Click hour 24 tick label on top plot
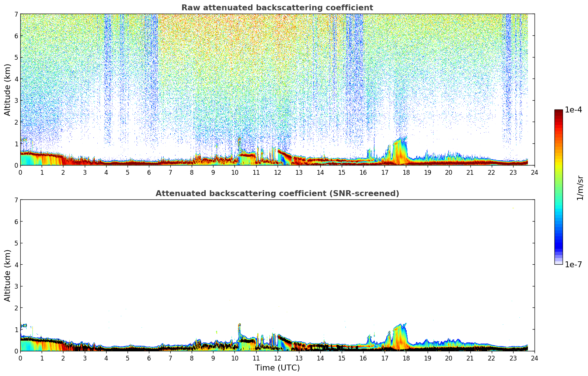 click(535, 173)
